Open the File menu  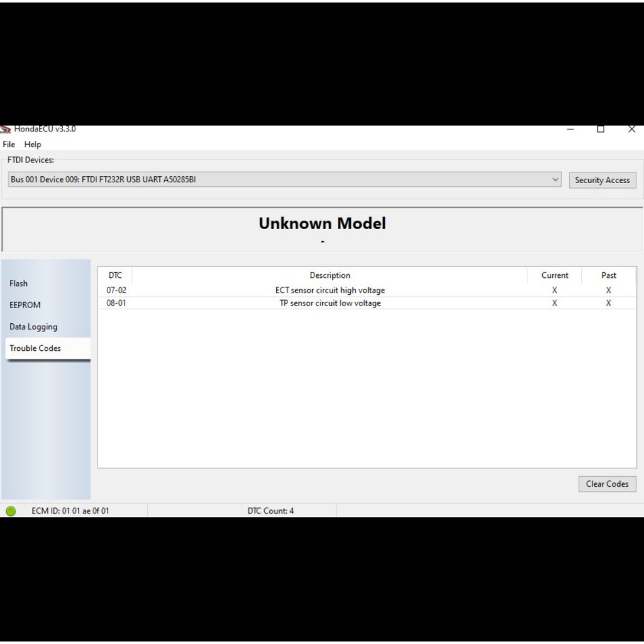[x=9, y=144]
